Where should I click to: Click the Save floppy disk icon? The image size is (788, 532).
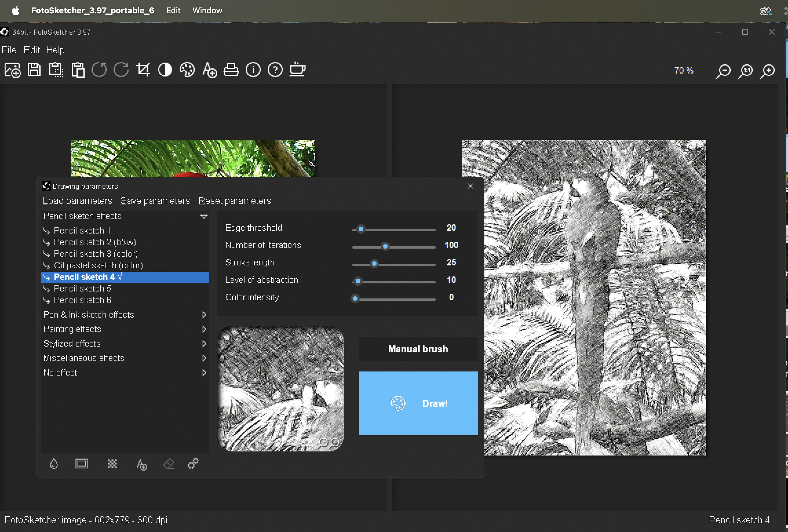pos(34,70)
